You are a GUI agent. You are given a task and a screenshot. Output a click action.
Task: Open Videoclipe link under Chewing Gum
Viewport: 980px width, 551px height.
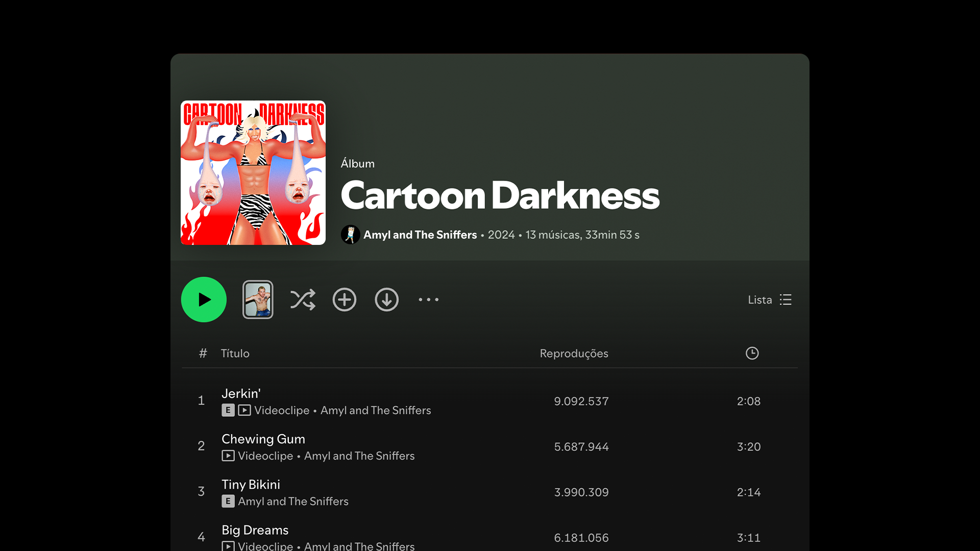(265, 456)
